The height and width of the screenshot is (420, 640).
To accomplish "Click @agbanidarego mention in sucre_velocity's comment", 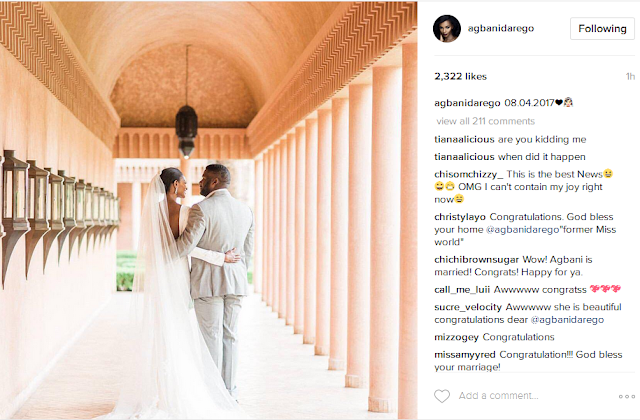I will 567,320.
